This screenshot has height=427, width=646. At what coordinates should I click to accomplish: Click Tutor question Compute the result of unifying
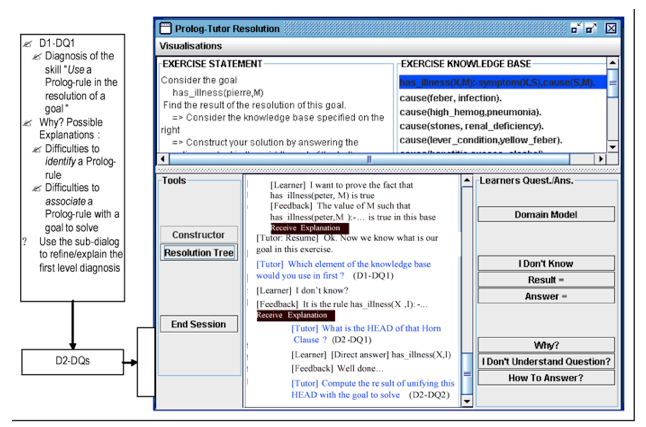pyautogui.click(x=372, y=389)
